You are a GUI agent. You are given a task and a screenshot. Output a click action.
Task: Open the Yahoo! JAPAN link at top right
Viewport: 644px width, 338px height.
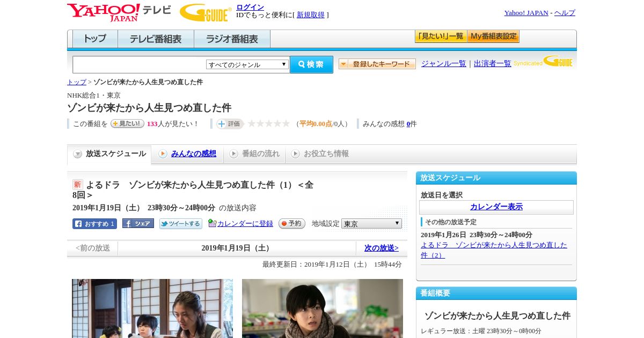pyautogui.click(x=526, y=13)
